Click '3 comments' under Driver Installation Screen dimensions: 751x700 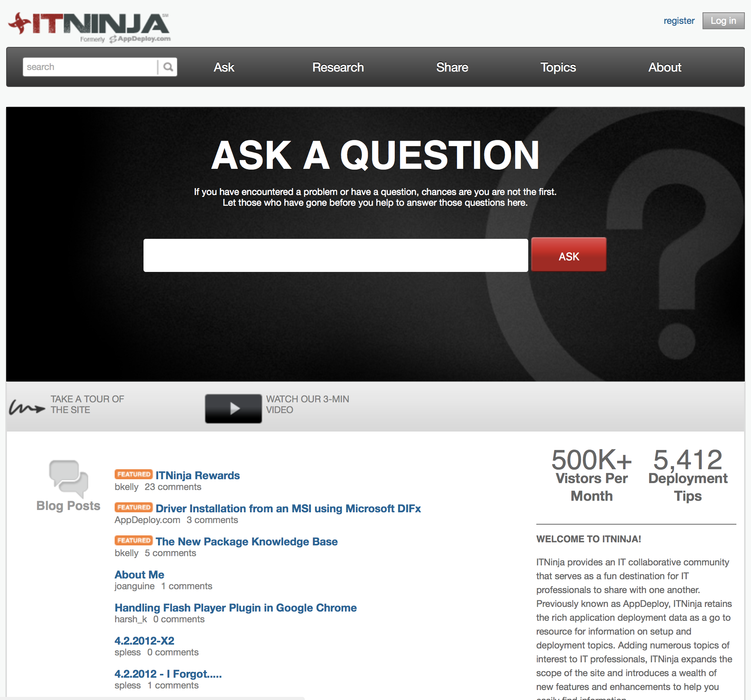212,520
